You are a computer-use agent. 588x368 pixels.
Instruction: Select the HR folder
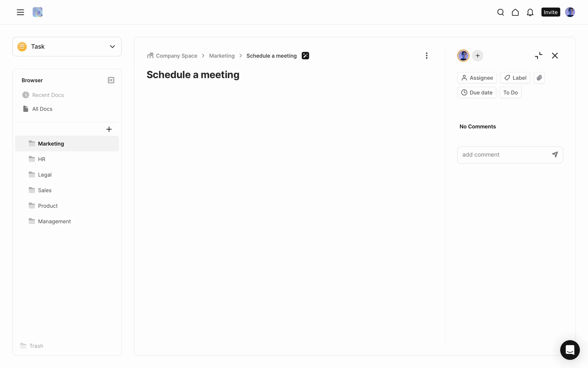[x=42, y=159]
